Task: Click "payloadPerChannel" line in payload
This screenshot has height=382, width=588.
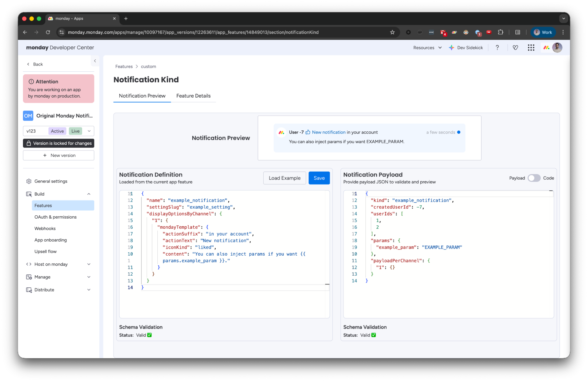Action: point(400,261)
